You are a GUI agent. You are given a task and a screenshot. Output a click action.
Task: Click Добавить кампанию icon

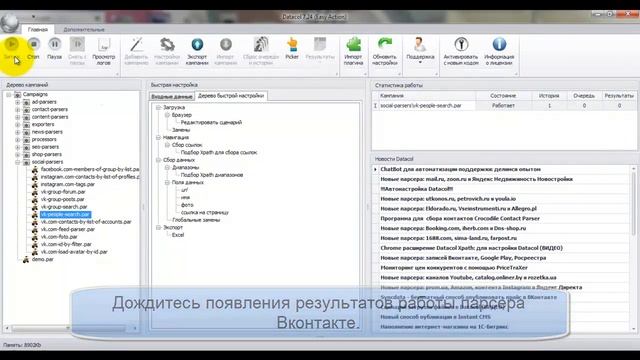[136, 44]
